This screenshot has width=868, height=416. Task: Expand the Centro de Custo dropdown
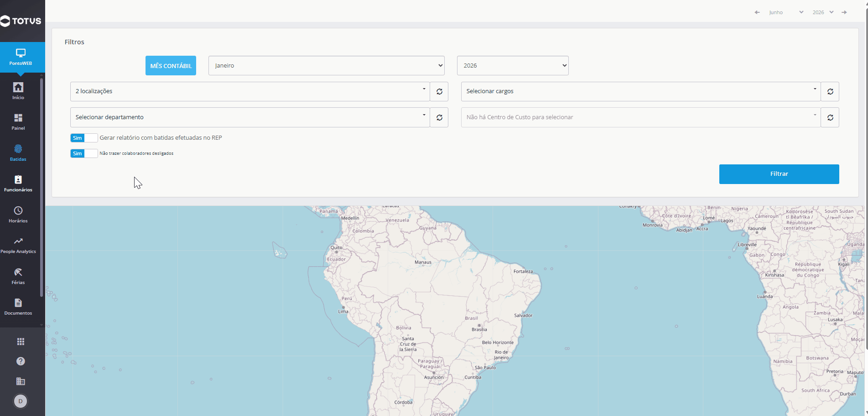tap(641, 117)
